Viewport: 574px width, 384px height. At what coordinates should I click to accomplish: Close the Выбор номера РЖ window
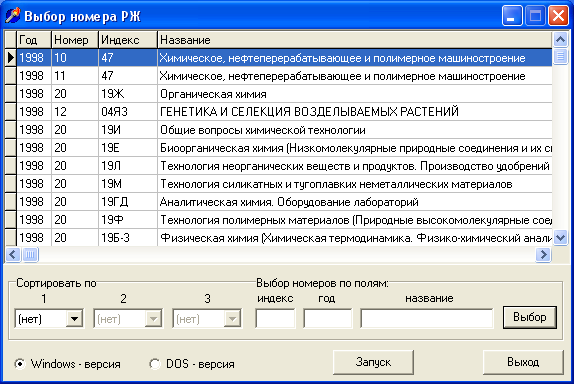(558, 16)
